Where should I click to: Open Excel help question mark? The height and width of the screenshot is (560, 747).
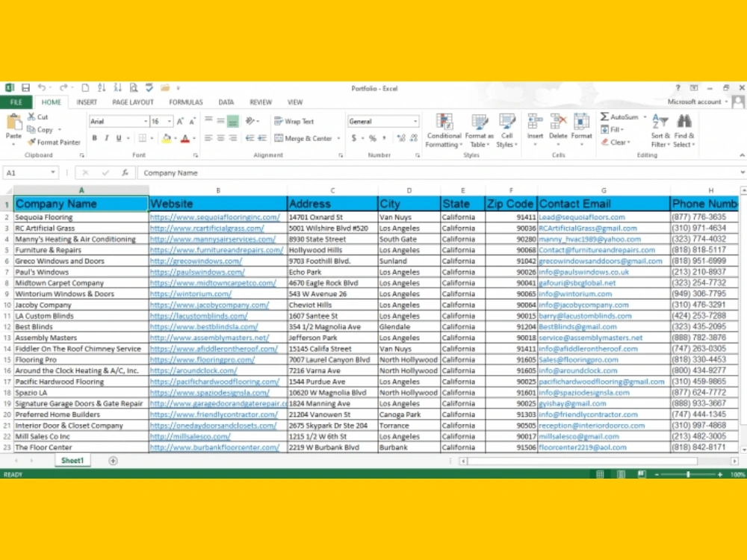(678, 88)
